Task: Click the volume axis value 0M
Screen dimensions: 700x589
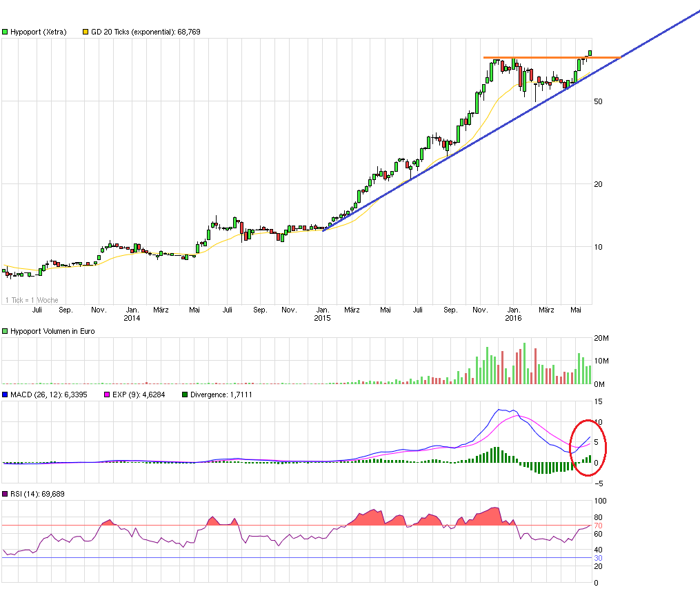Action: coord(599,384)
